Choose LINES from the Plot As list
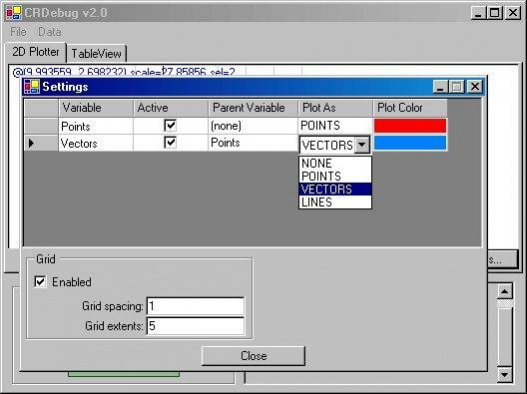 [x=335, y=202]
